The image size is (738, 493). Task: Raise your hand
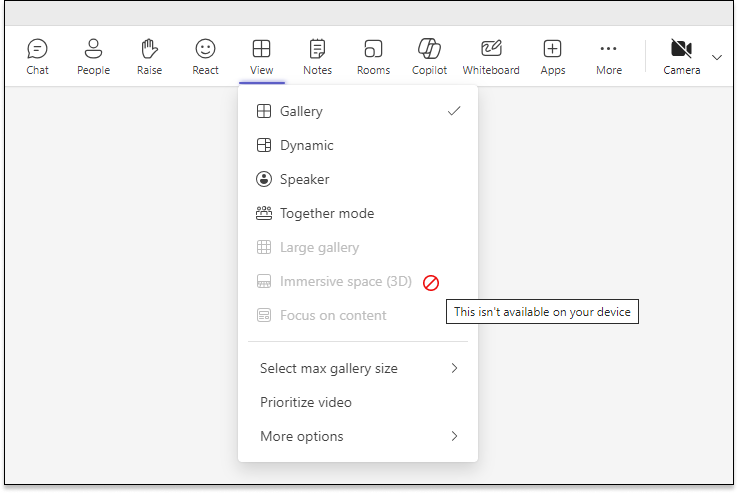pyautogui.click(x=149, y=57)
